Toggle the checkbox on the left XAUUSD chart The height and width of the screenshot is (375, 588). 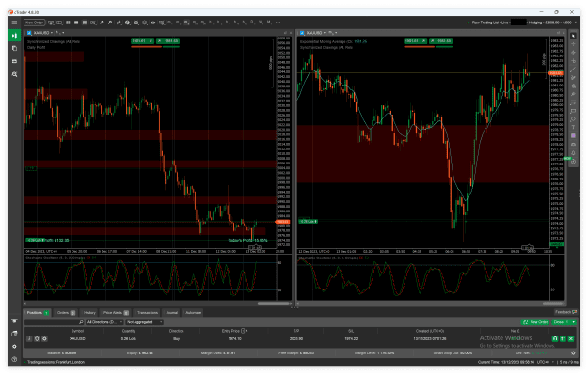(29, 33)
